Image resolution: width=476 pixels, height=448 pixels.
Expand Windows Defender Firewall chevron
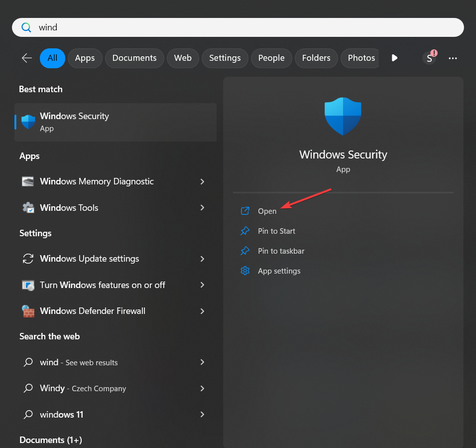coord(202,311)
